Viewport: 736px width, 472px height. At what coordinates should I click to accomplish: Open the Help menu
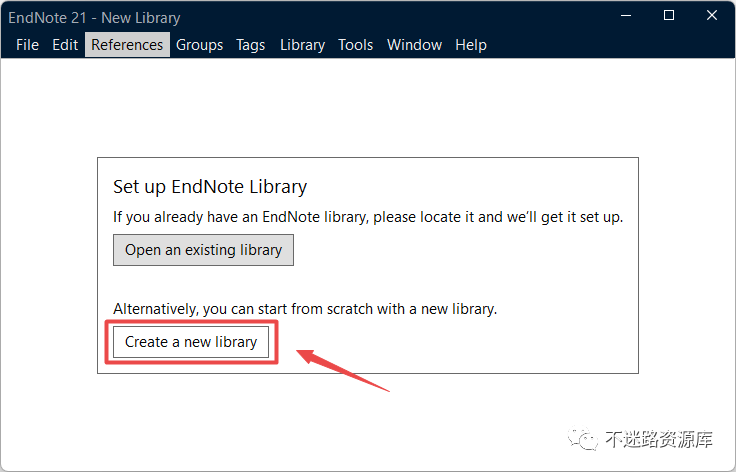point(471,45)
